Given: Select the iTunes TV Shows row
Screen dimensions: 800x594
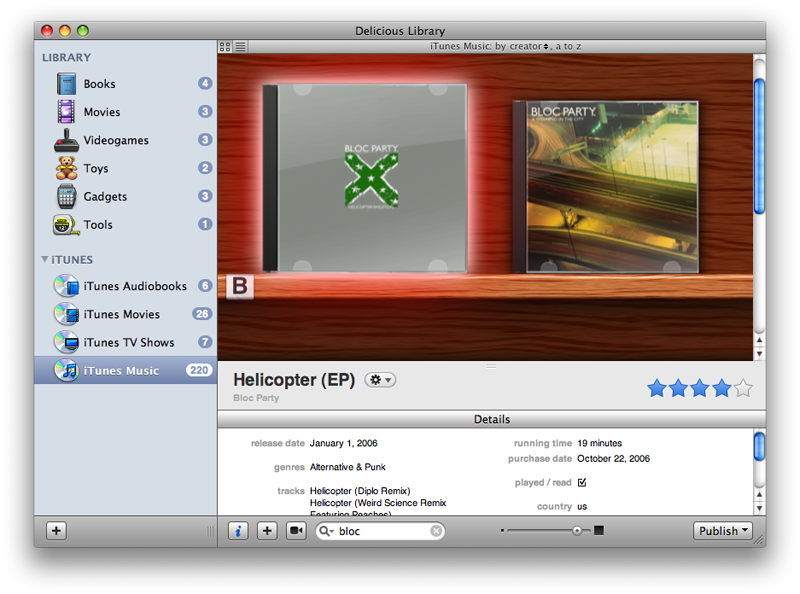Looking at the screenshot, I should (126, 342).
